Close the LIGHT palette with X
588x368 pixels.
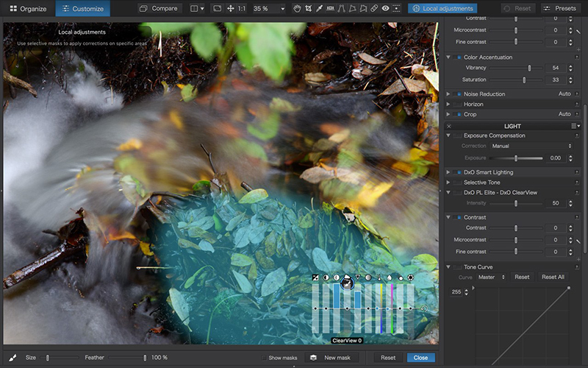(x=449, y=126)
